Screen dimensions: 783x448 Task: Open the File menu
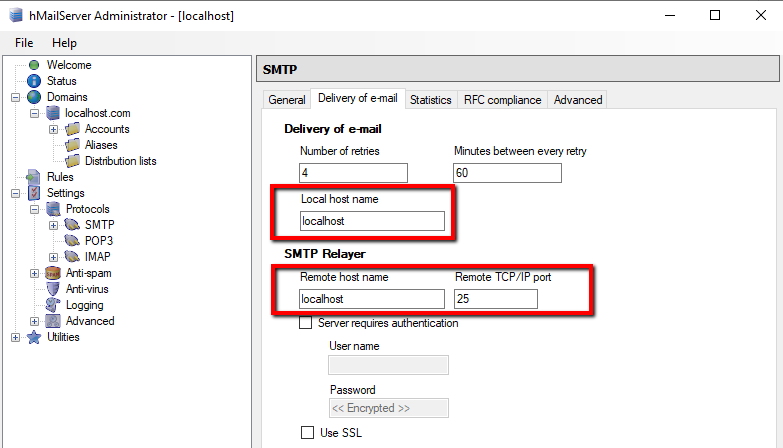pos(24,43)
